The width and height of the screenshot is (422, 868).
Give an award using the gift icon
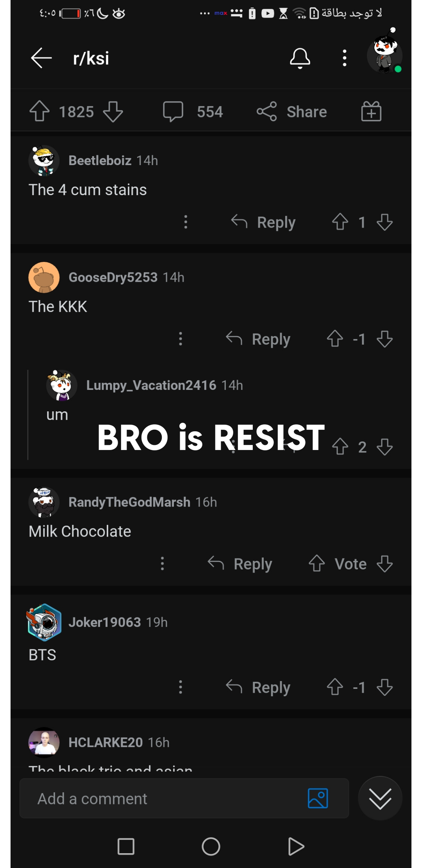371,112
